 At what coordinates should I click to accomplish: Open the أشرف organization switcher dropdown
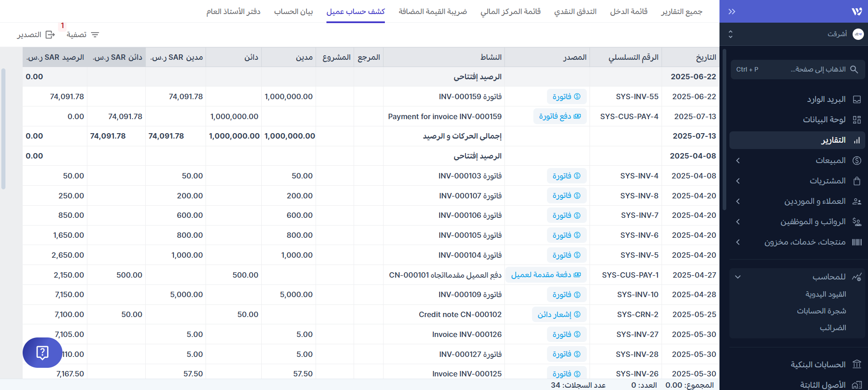tap(730, 34)
